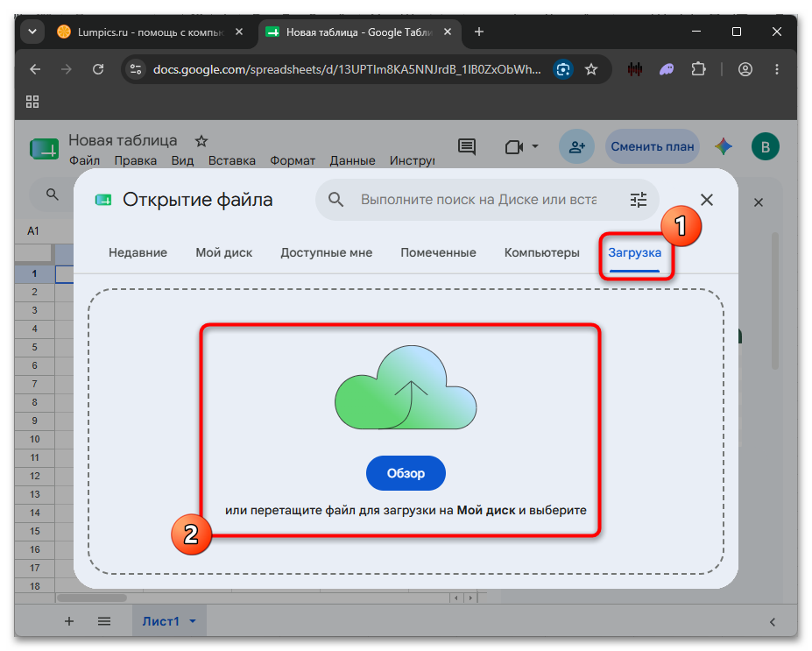Open the Правка menu
812x651 pixels.
135,160
